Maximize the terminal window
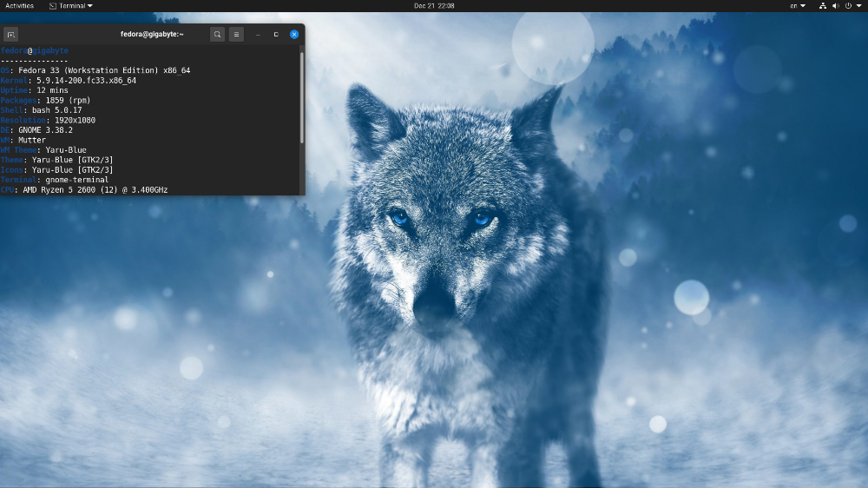 [x=276, y=35]
